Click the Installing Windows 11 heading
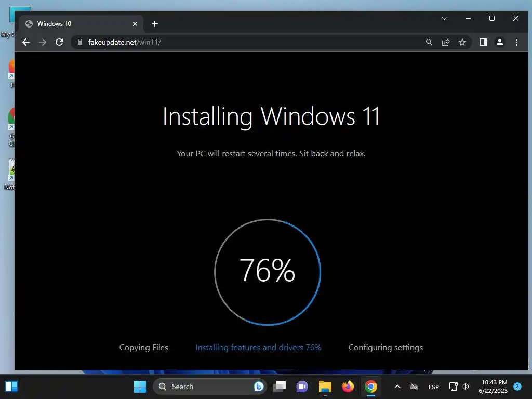The height and width of the screenshot is (399, 532). tap(271, 117)
